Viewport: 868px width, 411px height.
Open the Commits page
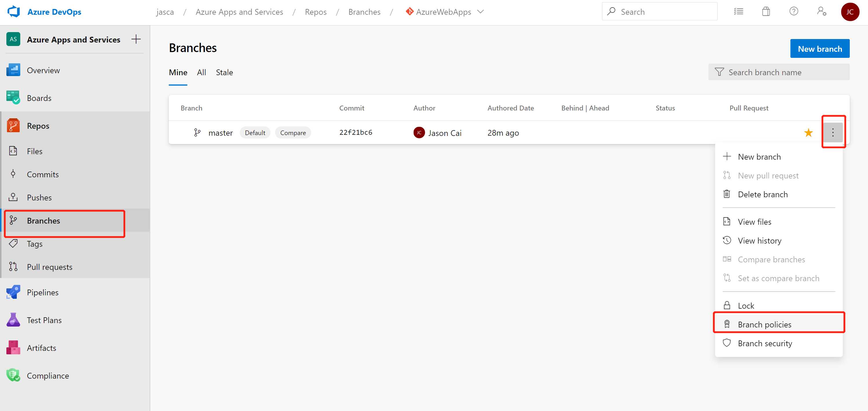[x=75, y=174]
